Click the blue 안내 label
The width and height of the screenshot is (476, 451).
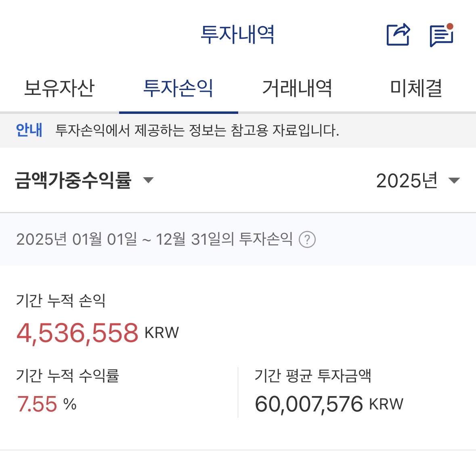(x=29, y=130)
